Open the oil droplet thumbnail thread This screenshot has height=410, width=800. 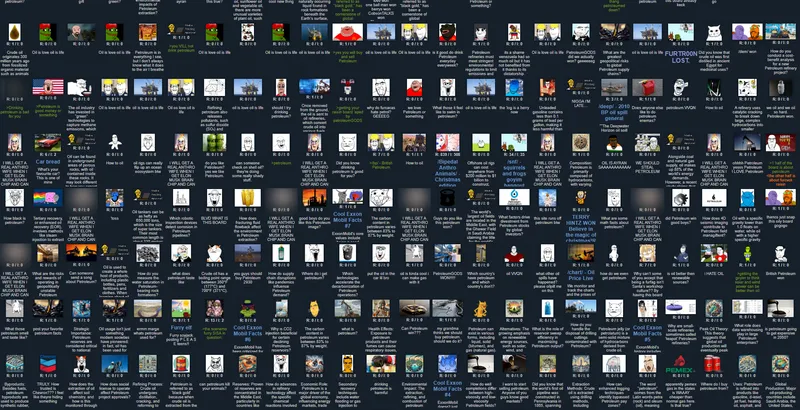tap(14, 32)
